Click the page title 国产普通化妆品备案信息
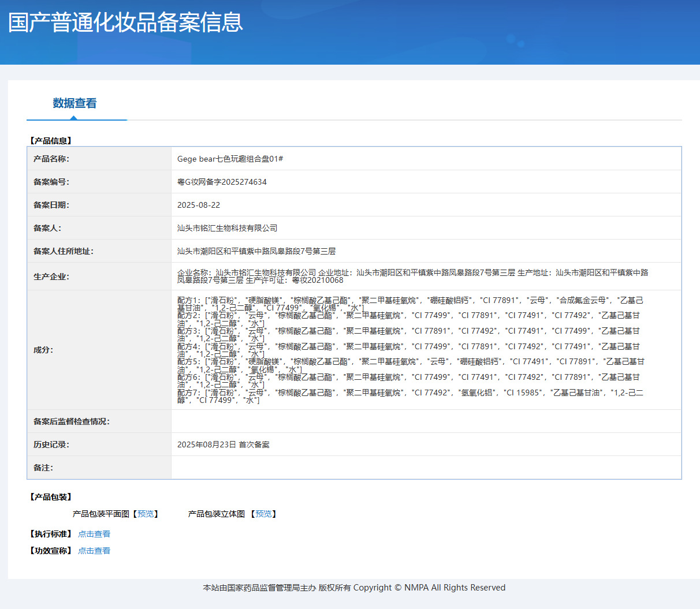 [126, 23]
